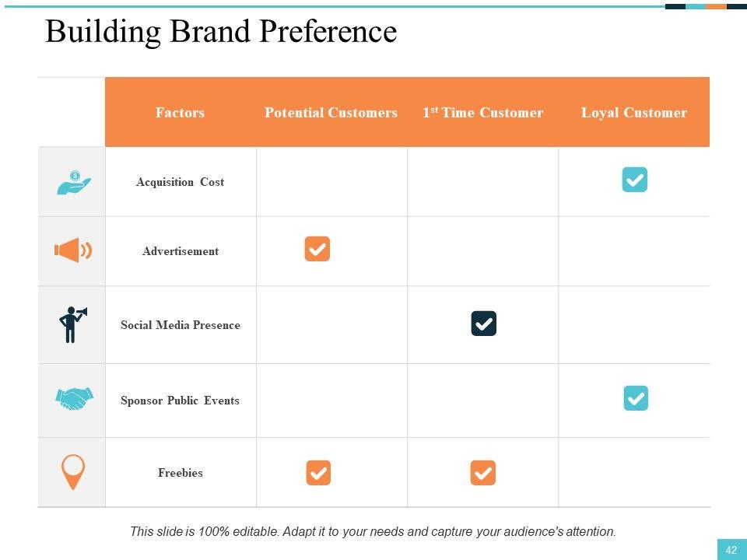The image size is (747, 560).
Task: Select the Potential Customers column header
Action: pyautogui.click(x=331, y=113)
